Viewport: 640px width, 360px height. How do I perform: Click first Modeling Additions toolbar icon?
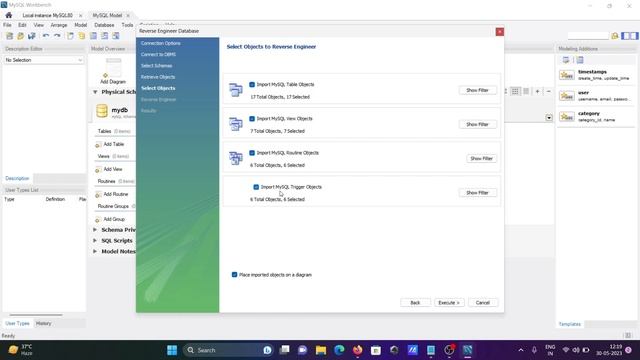pyautogui.click(x=566, y=60)
